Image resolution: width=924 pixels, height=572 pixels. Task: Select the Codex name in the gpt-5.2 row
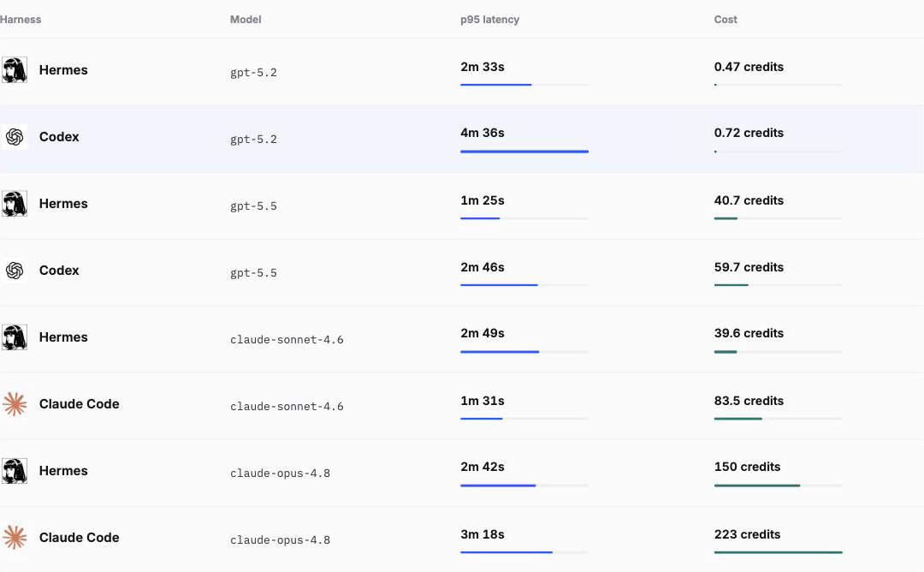pos(59,137)
